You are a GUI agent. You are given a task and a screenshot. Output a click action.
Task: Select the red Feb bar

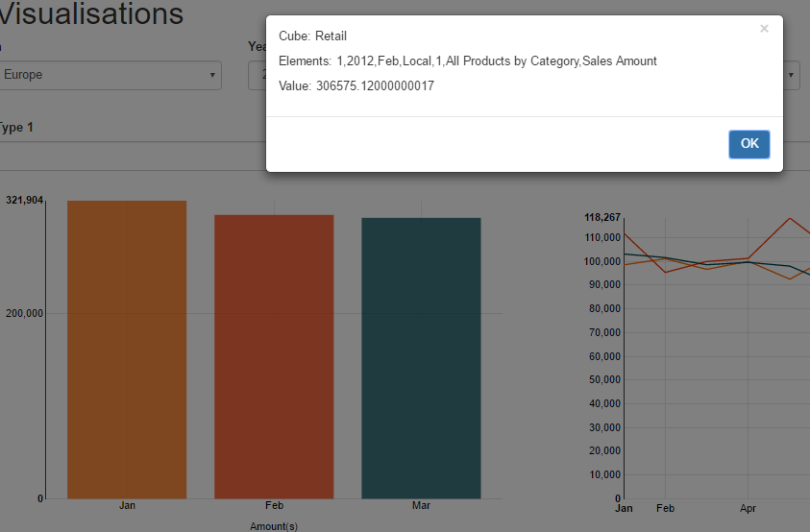pyautogui.click(x=274, y=356)
